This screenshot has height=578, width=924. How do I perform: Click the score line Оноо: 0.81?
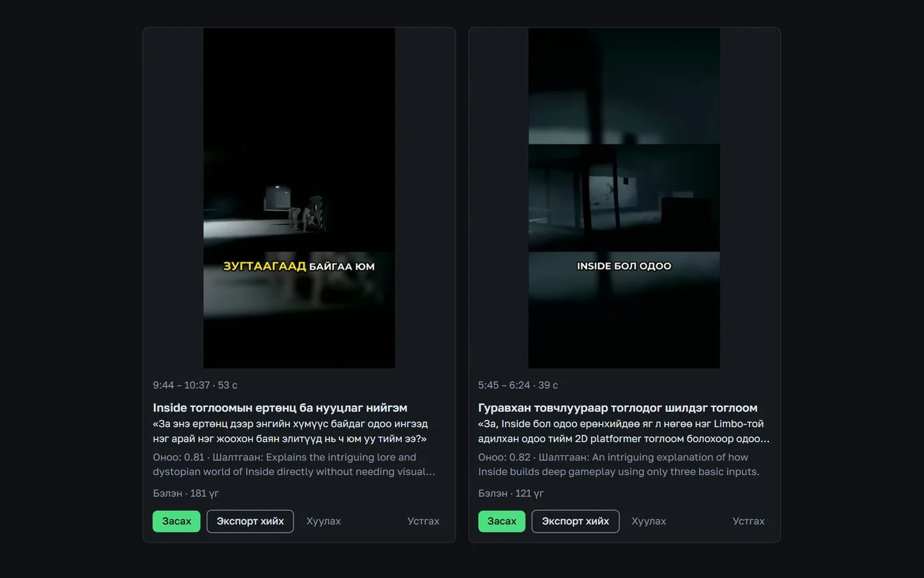click(294, 464)
